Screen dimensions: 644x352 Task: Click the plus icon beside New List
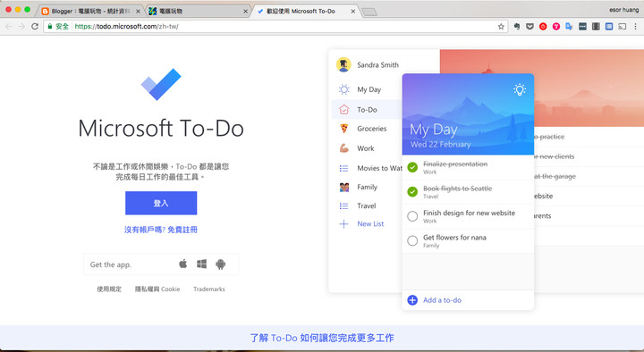click(344, 224)
